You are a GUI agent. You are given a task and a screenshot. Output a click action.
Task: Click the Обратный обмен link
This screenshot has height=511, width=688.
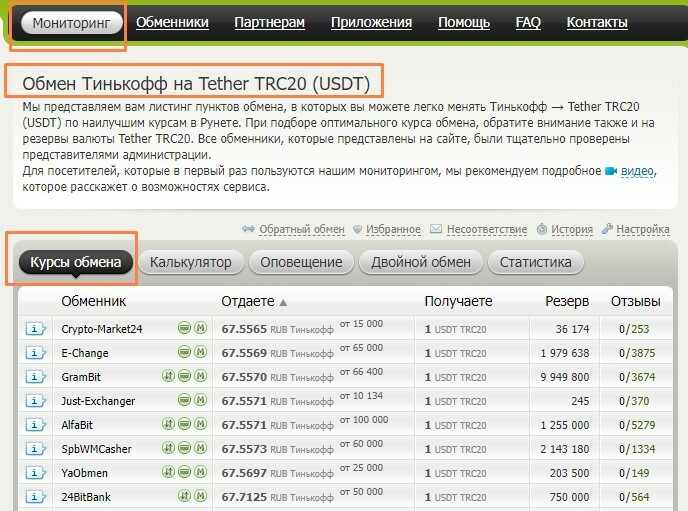[x=301, y=229]
